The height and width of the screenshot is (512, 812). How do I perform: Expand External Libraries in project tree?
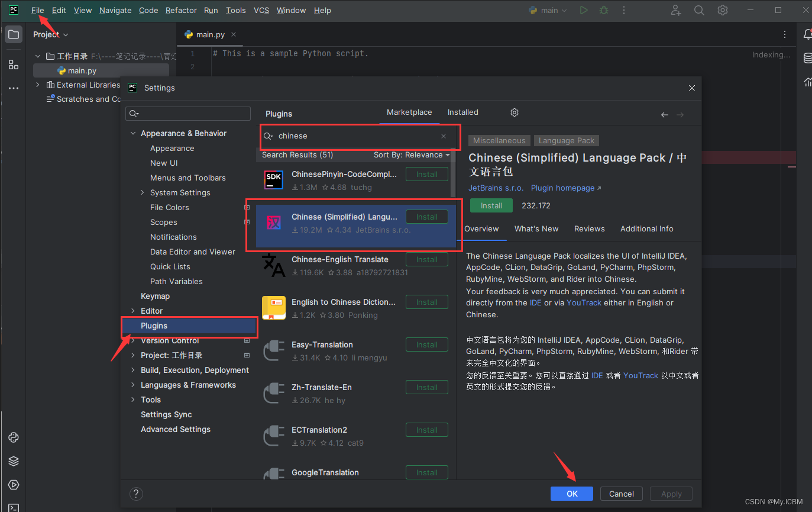tap(38, 85)
